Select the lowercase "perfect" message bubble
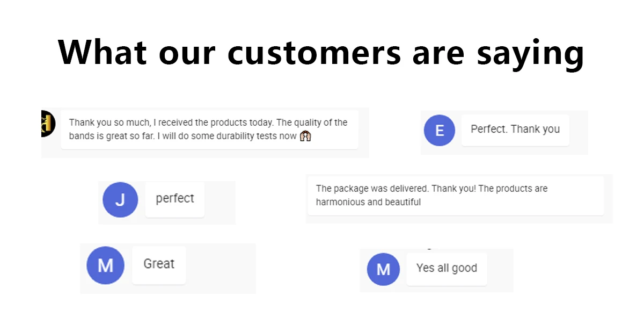Image resolution: width=644 pixels, height=331 pixels. 175,199
